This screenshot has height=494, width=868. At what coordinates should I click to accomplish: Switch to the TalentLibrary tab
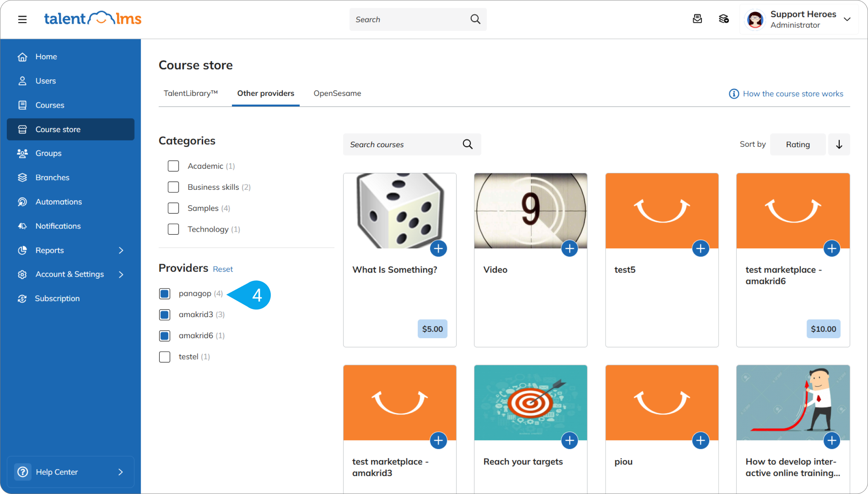(191, 93)
